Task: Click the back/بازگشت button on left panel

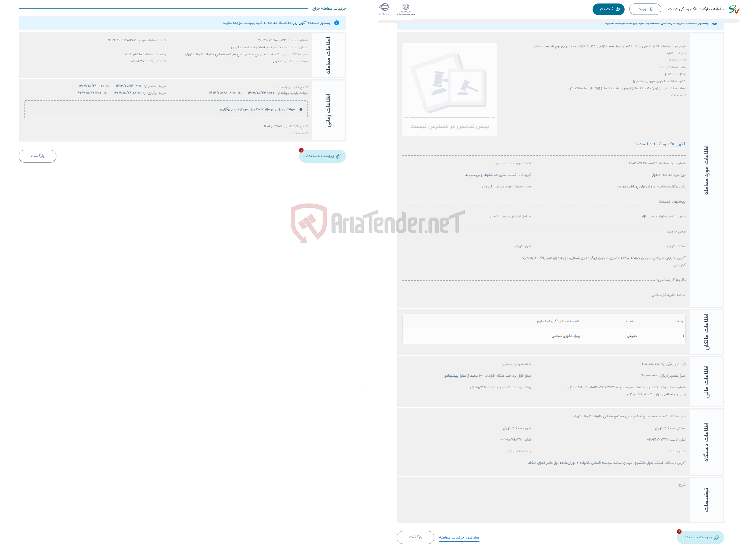Action: (37, 155)
